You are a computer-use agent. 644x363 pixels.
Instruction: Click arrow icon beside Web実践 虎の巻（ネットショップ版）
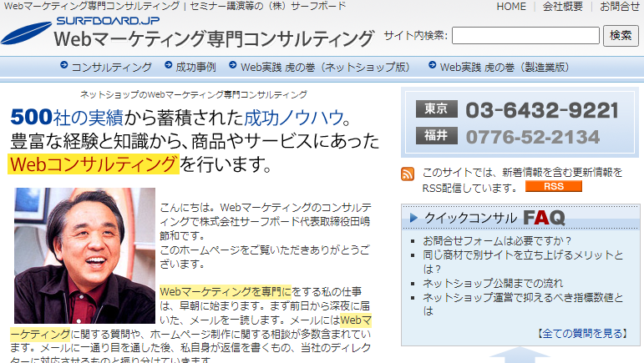point(233,66)
